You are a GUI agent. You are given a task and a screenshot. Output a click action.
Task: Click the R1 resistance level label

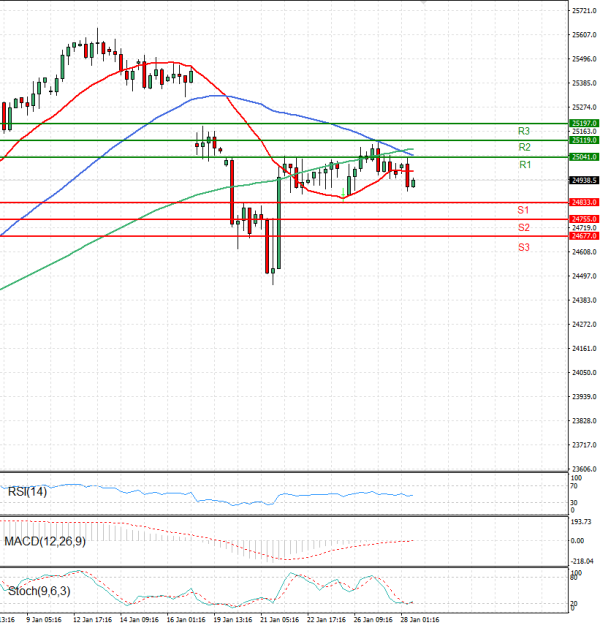point(525,165)
